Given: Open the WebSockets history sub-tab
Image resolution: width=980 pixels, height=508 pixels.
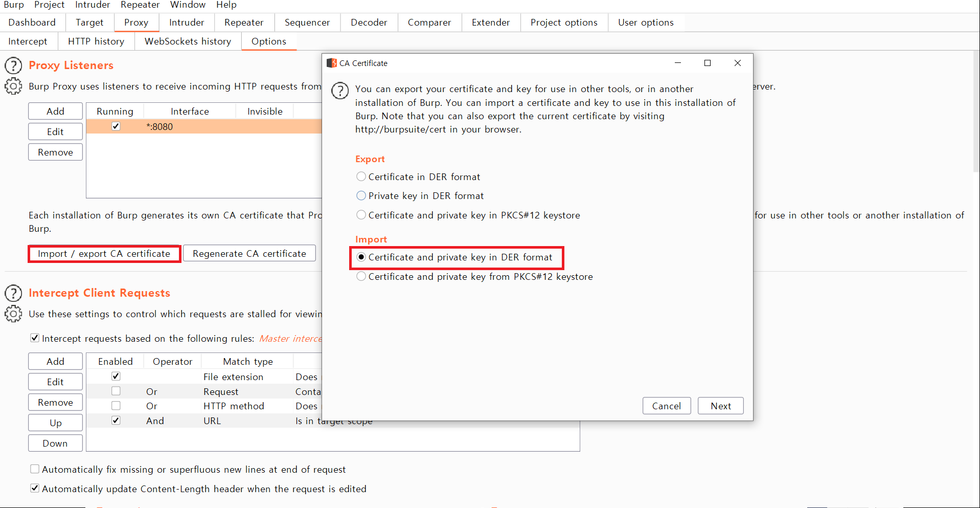Looking at the screenshot, I should (188, 41).
